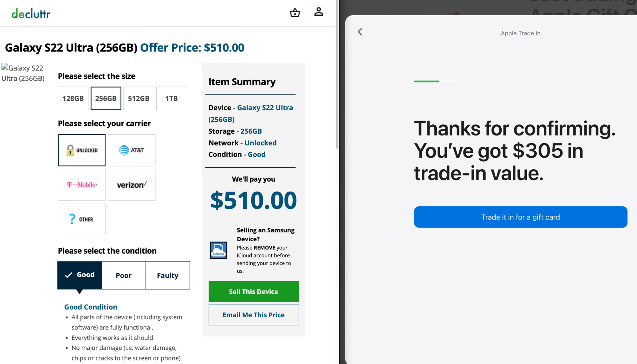The height and width of the screenshot is (364, 637).
Task: Click the Sell This Device button
Action: point(254,291)
